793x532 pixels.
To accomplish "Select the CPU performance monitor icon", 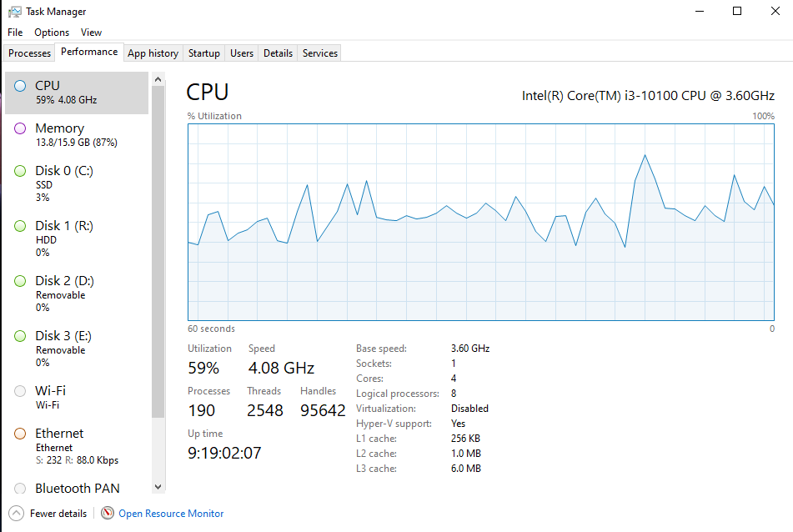I will click(x=18, y=85).
